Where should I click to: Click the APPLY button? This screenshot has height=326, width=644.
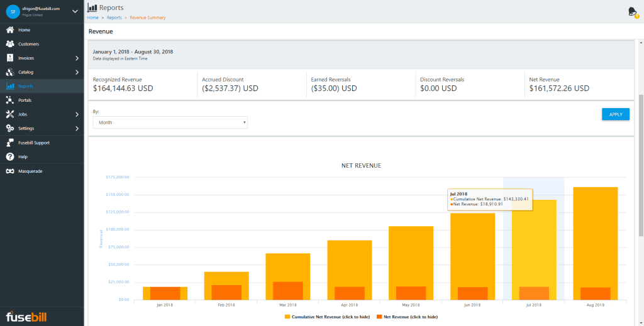point(616,114)
